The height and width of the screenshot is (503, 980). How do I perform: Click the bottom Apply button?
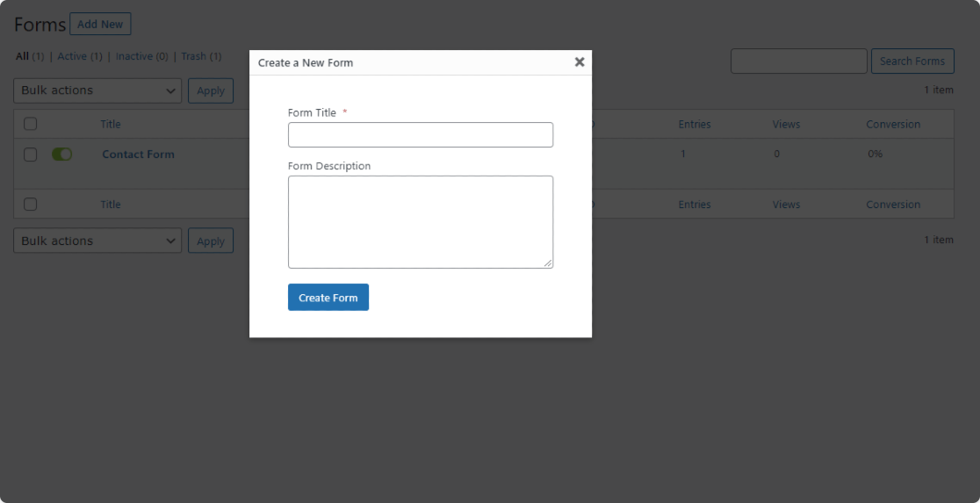click(x=211, y=241)
